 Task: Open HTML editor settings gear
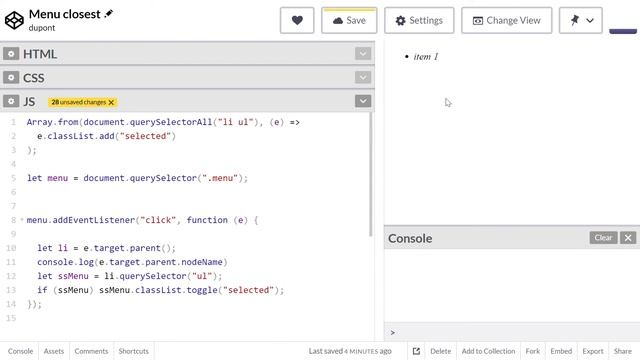(x=11, y=53)
